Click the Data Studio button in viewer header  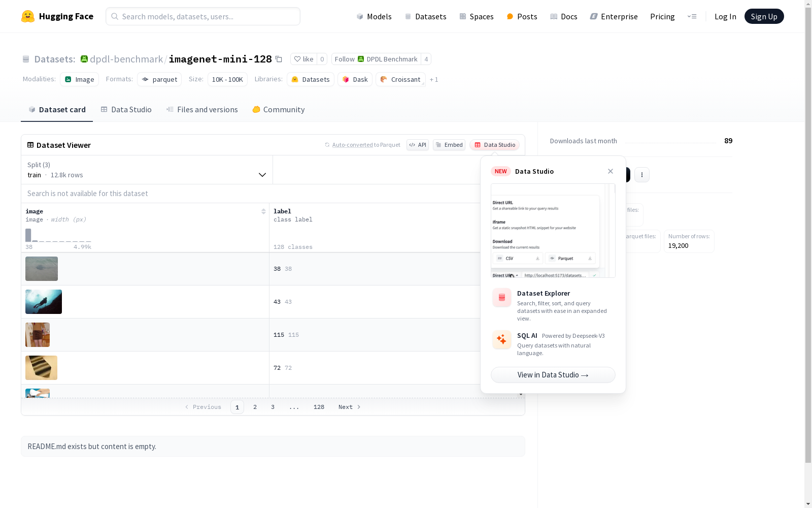pos(495,145)
